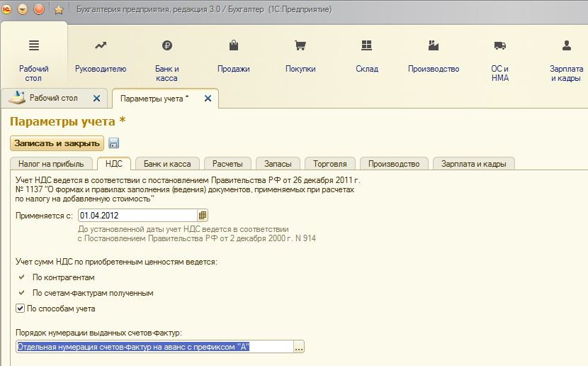
Task: Open calendar picker for Применяется с date
Action: pyautogui.click(x=203, y=215)
